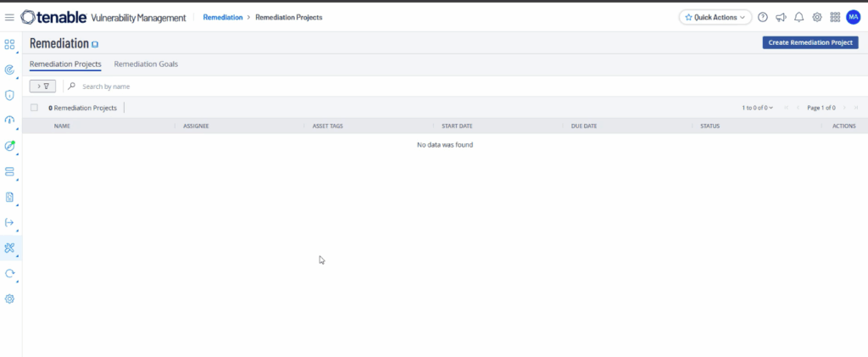Sort by the ASSIGNEE column header
Screen dimensions: 868x357
point(196,126)
